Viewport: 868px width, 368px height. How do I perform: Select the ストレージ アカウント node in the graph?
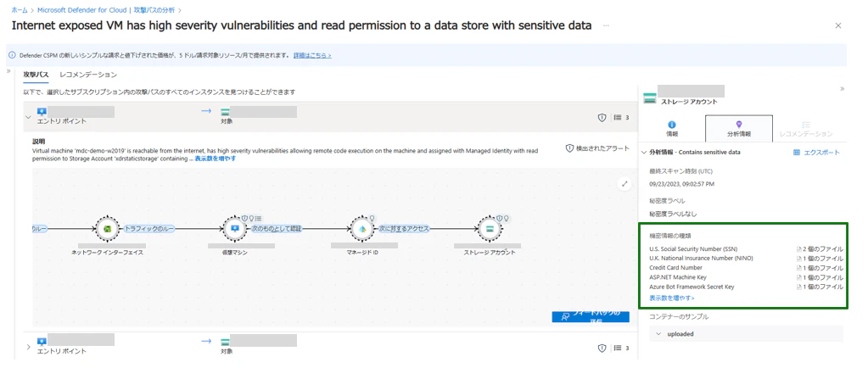(x=490, y=229)
